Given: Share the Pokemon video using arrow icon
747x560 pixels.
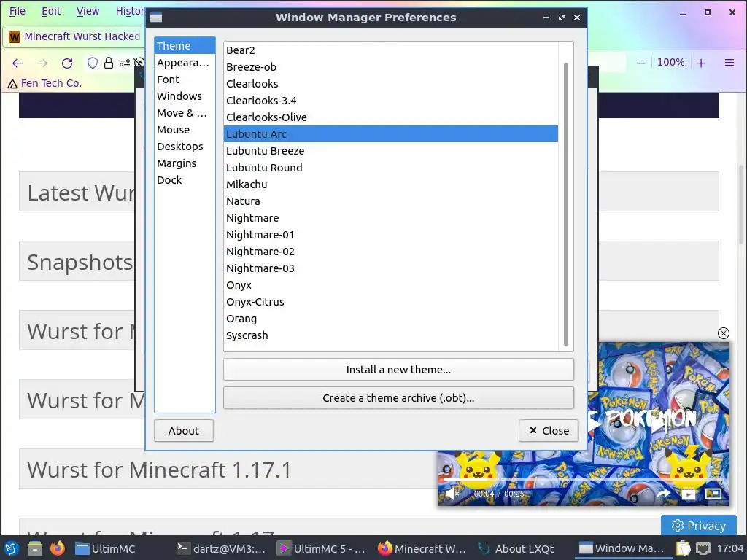Looking at the screenshot, I should pyautogui.click(x=663, y=494).
